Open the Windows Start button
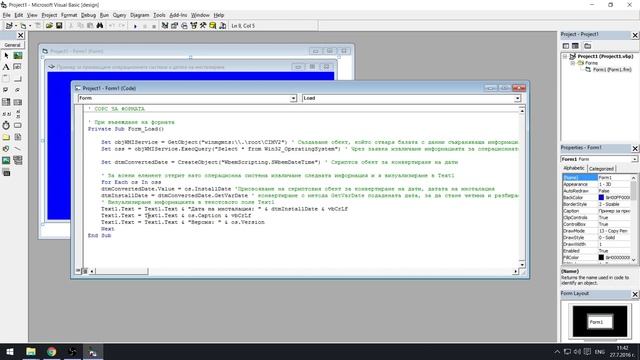This screenshot has height=360, width=640. pyautogui.click(x=10, y=352)
